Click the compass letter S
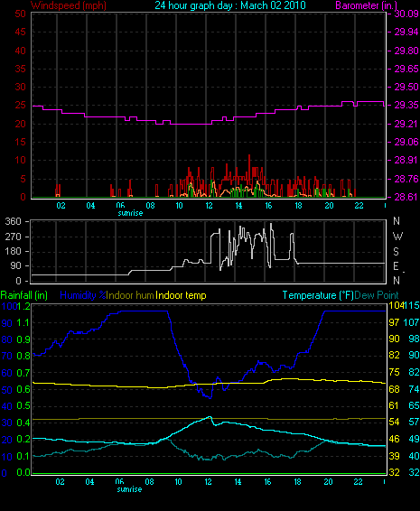Viewport: 420px width, 511px height. pos(396,251)
